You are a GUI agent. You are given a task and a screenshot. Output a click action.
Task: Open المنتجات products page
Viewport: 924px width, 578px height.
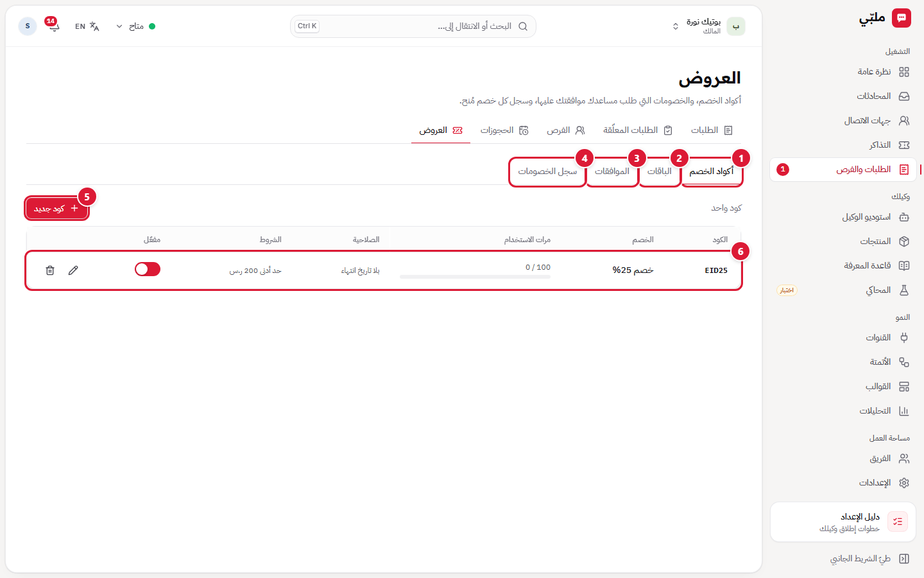[843, 241]
